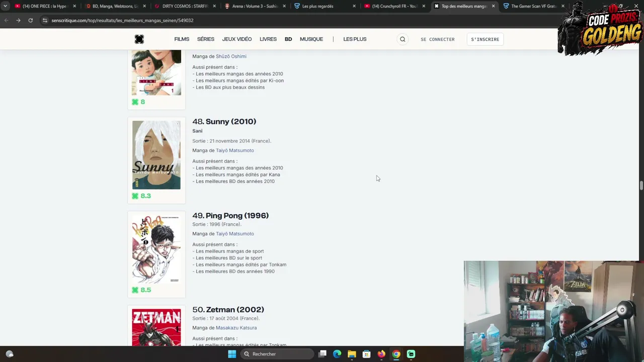Open the Sunny (2010) title link
The height and width of the screenshot is (362, 644).
pyautogui.click(x=231, y=121)
